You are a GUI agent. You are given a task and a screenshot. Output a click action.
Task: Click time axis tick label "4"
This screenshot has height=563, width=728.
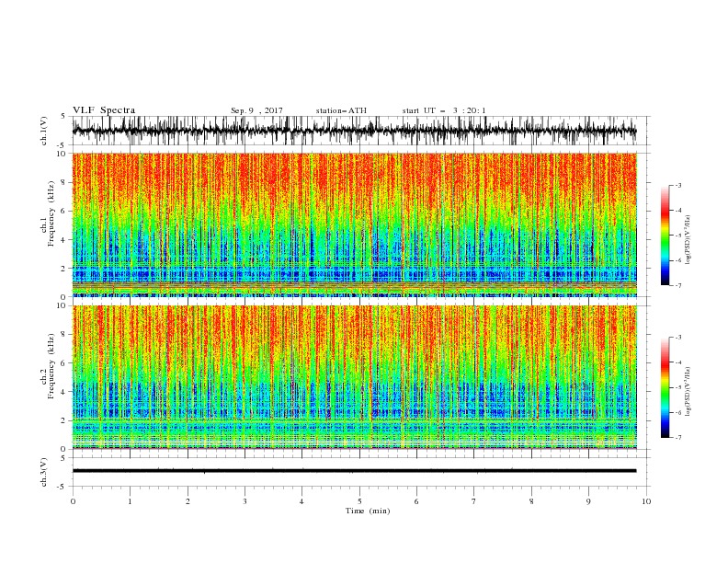302,501
